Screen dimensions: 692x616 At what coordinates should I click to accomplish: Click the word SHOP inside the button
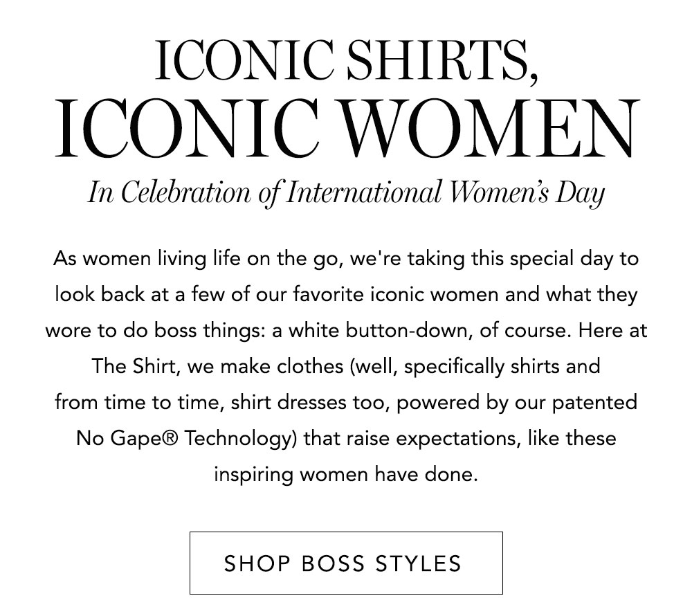click(x=257, y=563)
